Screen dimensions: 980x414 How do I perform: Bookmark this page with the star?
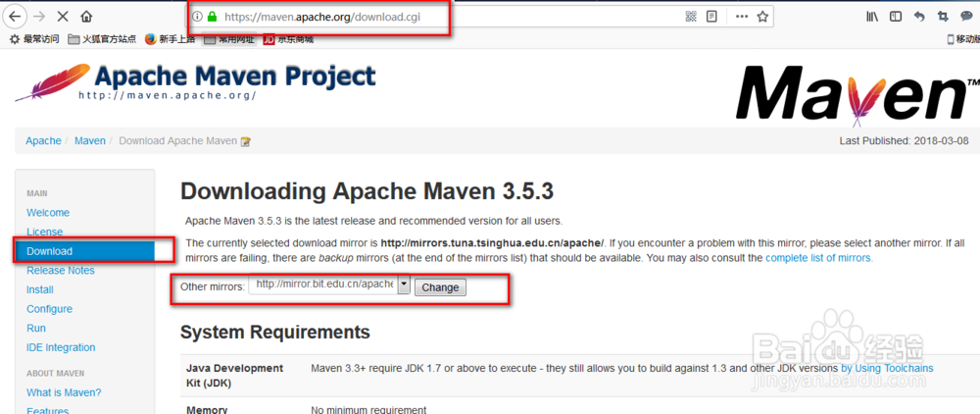(762, 17)
